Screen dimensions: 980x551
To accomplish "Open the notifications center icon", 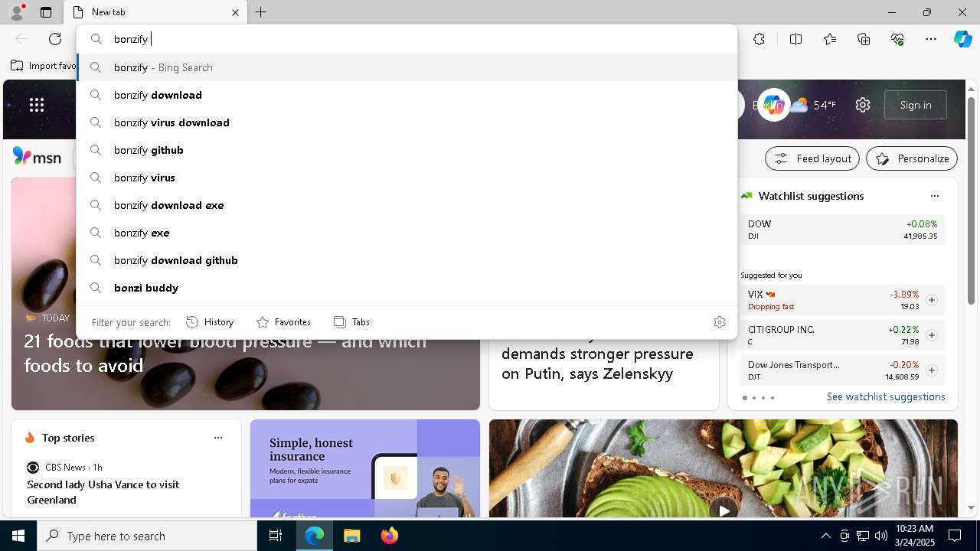I will 955,536.
